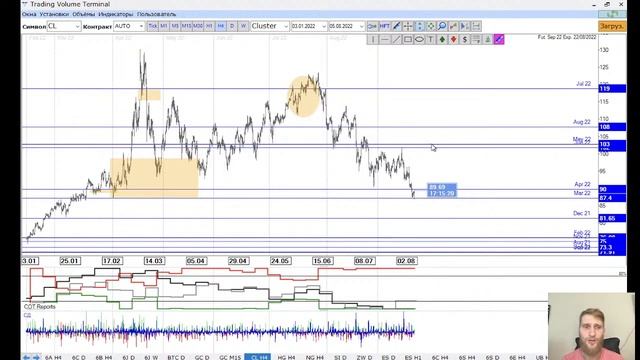
Task: Switch to M15 timeframe
Action: click(x=187, y=26)
